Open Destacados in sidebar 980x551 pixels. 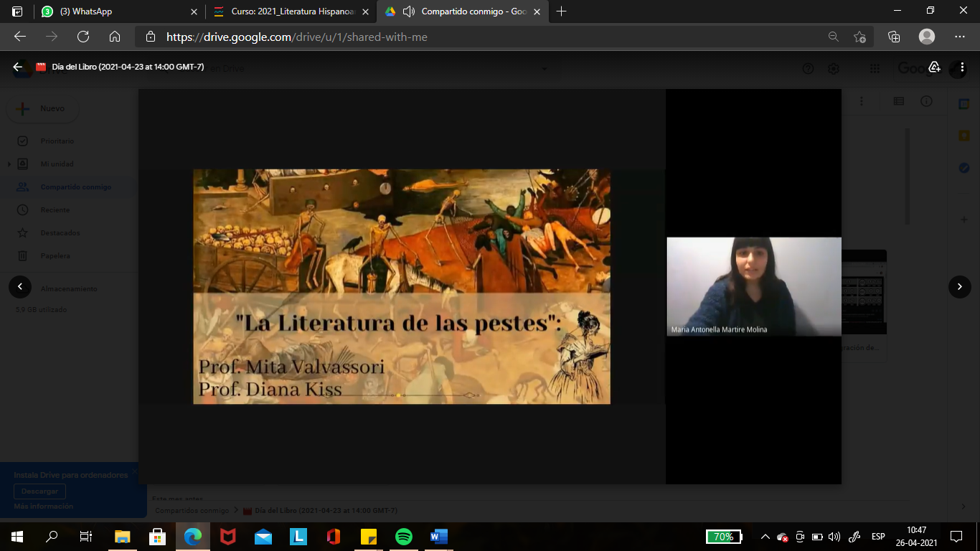[x=60, y=233]
